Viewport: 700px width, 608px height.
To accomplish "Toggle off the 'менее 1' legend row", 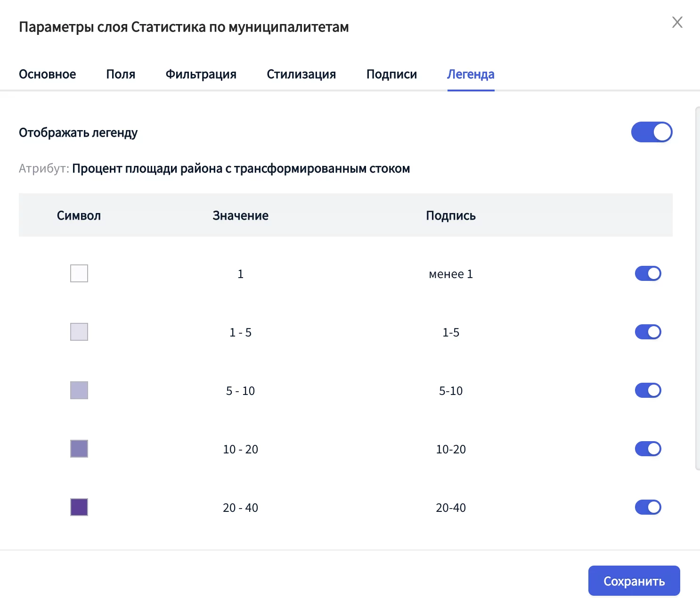I will point(648,273).
